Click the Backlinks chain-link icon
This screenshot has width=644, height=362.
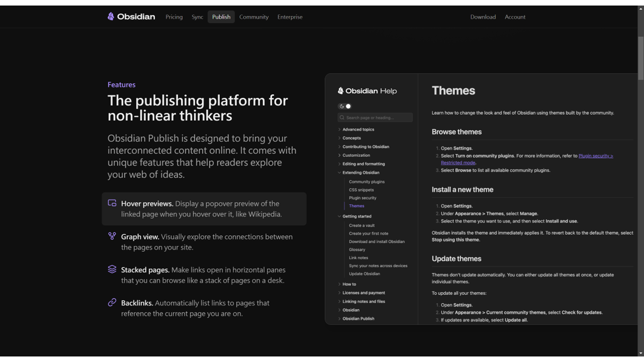pyautogui.click(x=112, y=303)
